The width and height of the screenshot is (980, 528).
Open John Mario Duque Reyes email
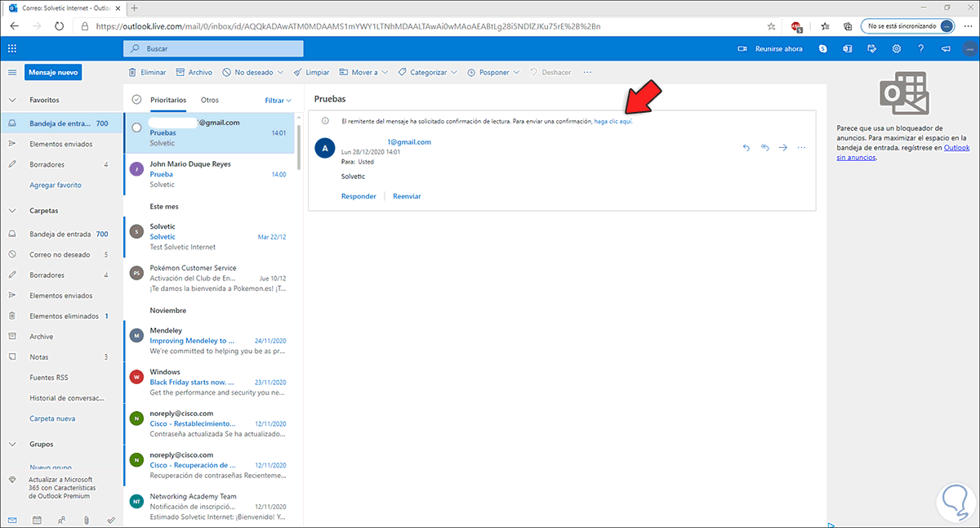[210, 174]
